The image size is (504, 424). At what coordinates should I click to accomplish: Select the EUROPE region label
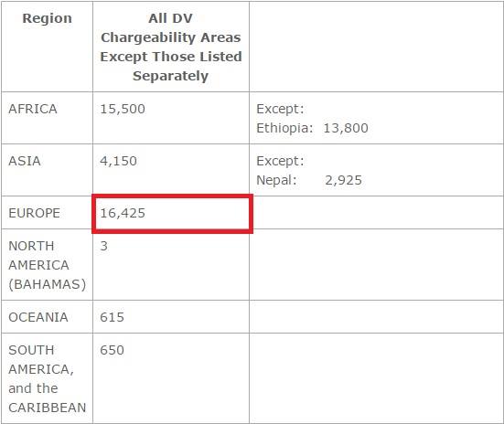[34, 213]
